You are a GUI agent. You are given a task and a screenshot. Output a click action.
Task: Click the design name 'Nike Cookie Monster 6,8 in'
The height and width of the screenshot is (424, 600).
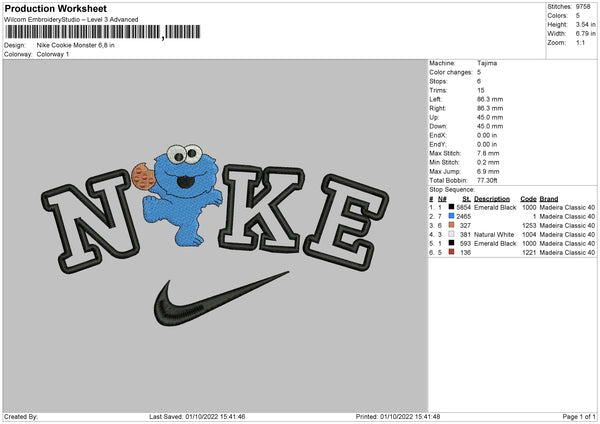[x=75, y=45]
